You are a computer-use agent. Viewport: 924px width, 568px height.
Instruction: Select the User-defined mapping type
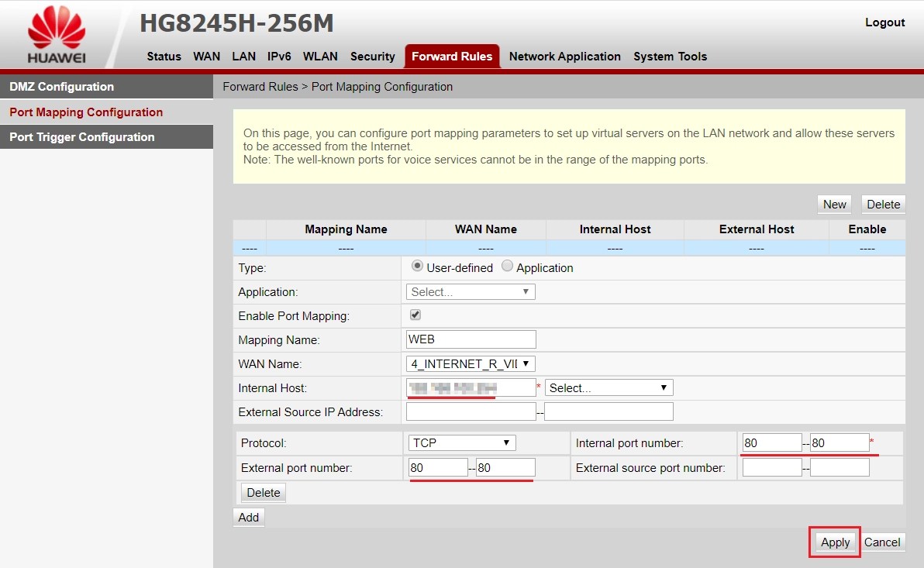point(417,267)
